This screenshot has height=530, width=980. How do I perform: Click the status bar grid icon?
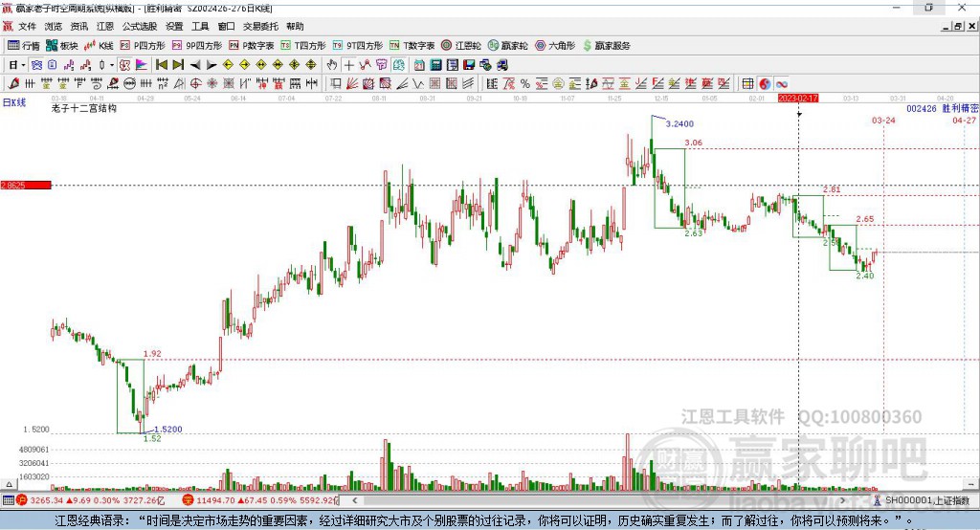pyautogui.click(x=8, y=500)
